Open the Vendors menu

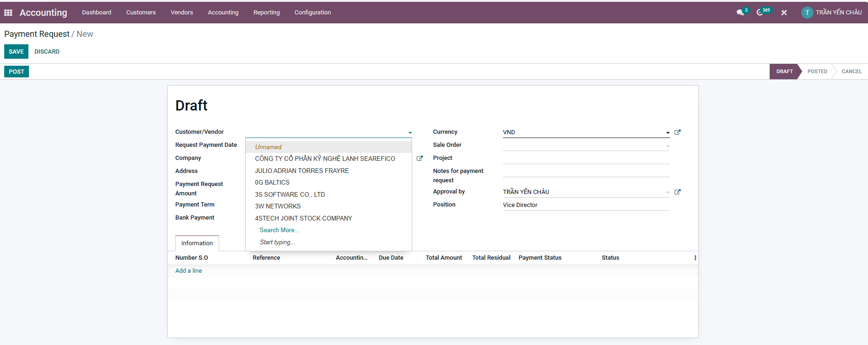point(182,13)
